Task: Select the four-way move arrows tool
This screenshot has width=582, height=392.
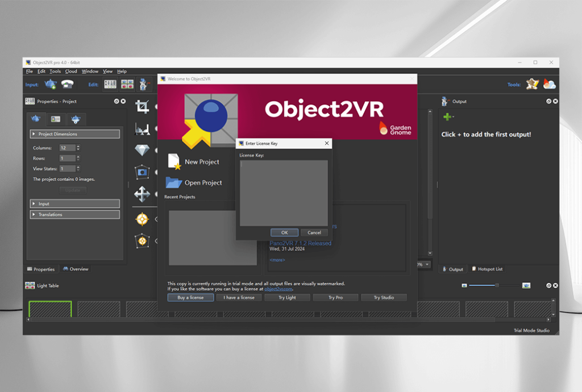Action: pyautogui.click(x=142, y=194)
